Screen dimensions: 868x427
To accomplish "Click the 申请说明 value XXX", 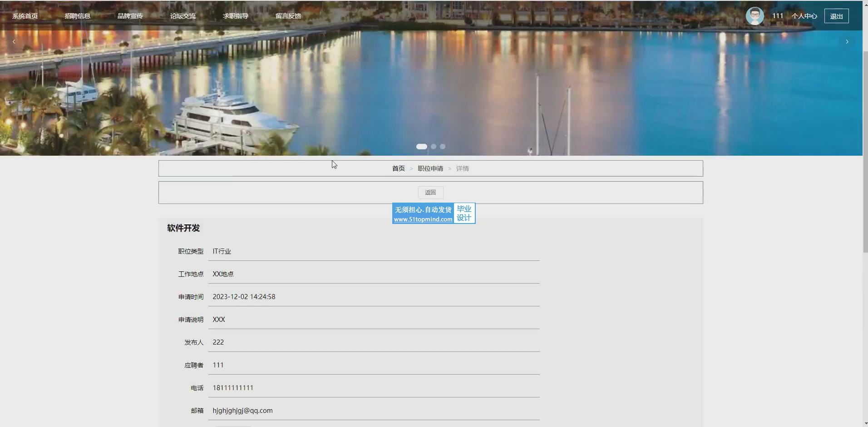I will click(x=219, y=319).
